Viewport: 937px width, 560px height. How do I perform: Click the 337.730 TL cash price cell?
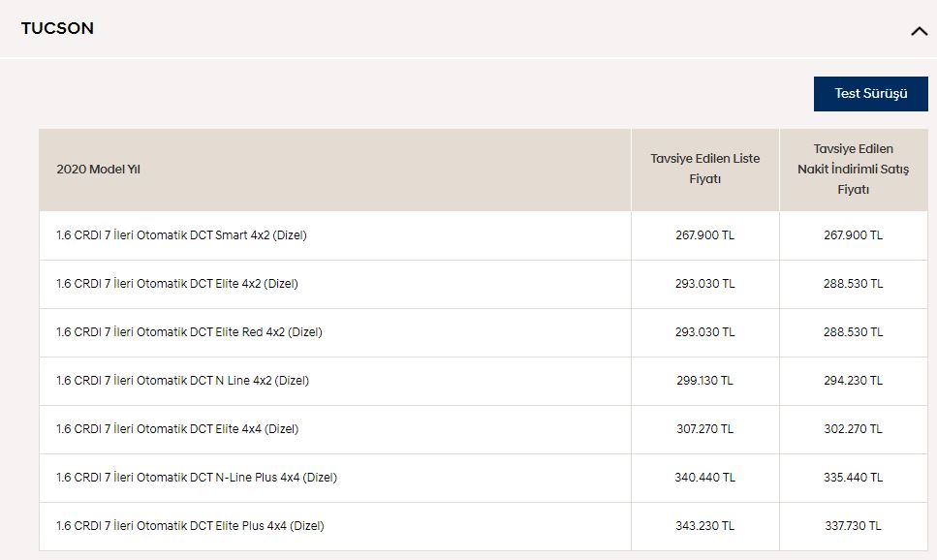(854, 526)
